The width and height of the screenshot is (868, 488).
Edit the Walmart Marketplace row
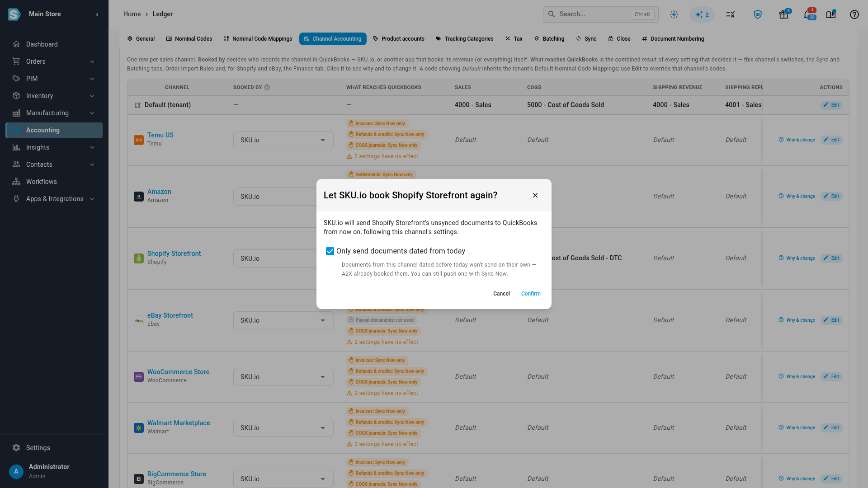(x=831, y=427)
